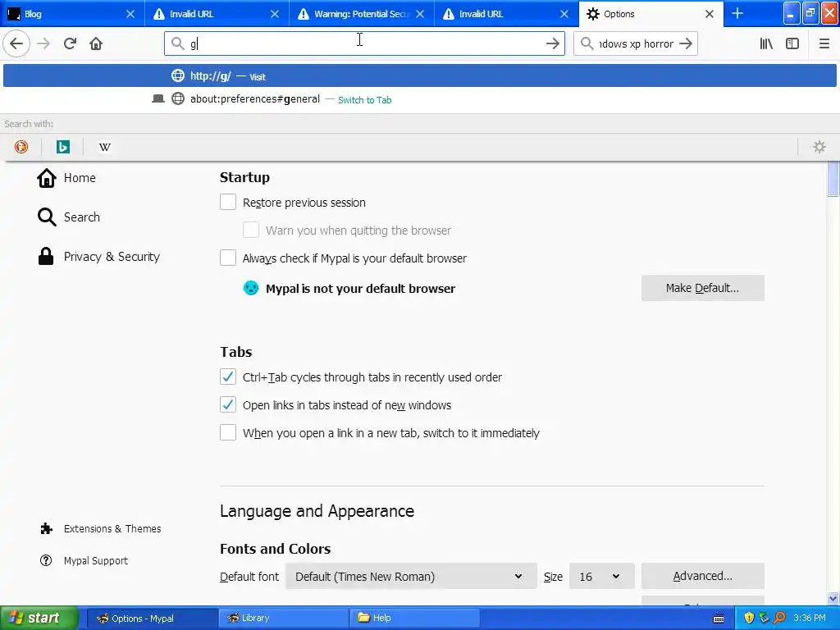Toggle Warn you when quitting the browser
Screen dimensions: 840x630
251,230
